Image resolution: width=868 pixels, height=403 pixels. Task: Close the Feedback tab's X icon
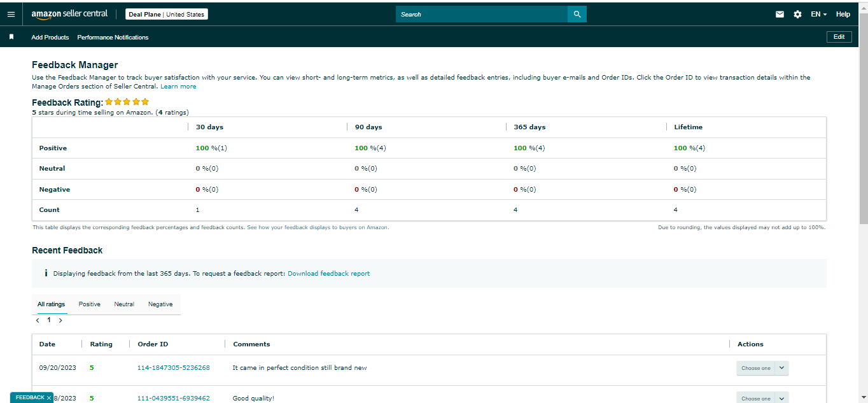point(49,398)
